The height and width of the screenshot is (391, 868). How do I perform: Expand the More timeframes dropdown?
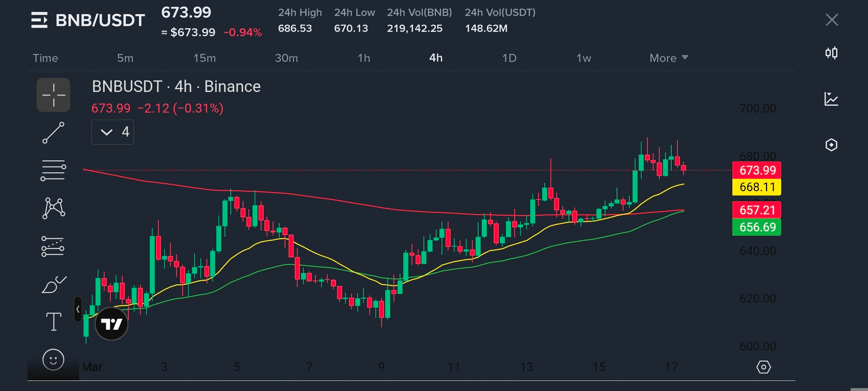(668, 58)
